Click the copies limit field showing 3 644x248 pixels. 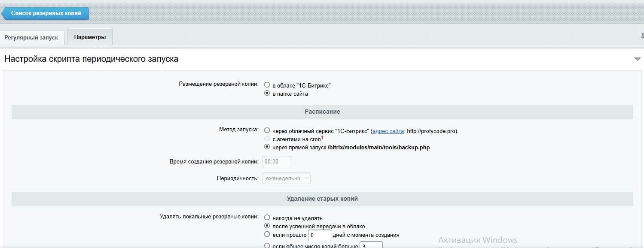(x=370, y=245)
